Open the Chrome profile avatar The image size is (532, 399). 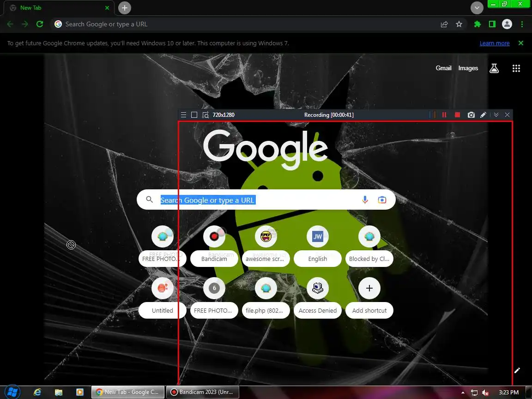point(507,24)
